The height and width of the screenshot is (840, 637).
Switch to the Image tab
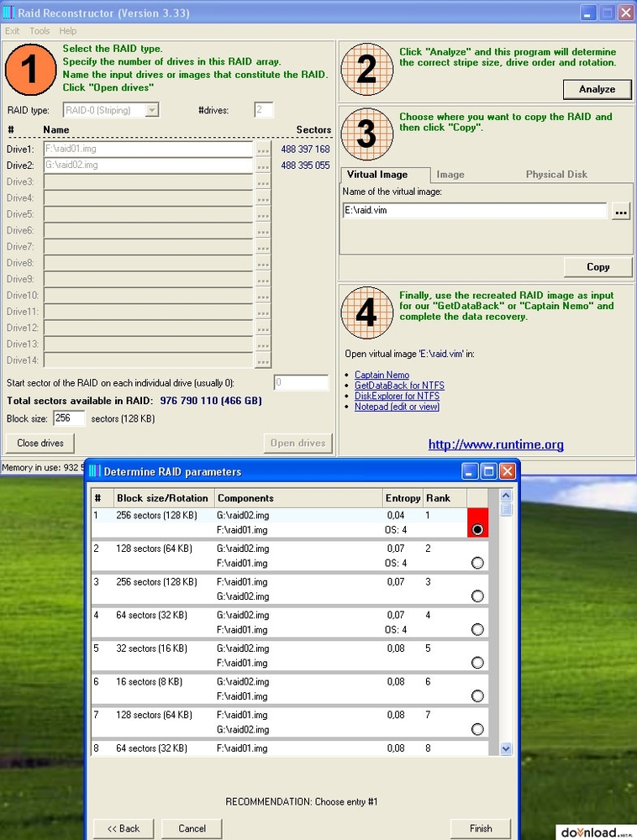point(450,175)
